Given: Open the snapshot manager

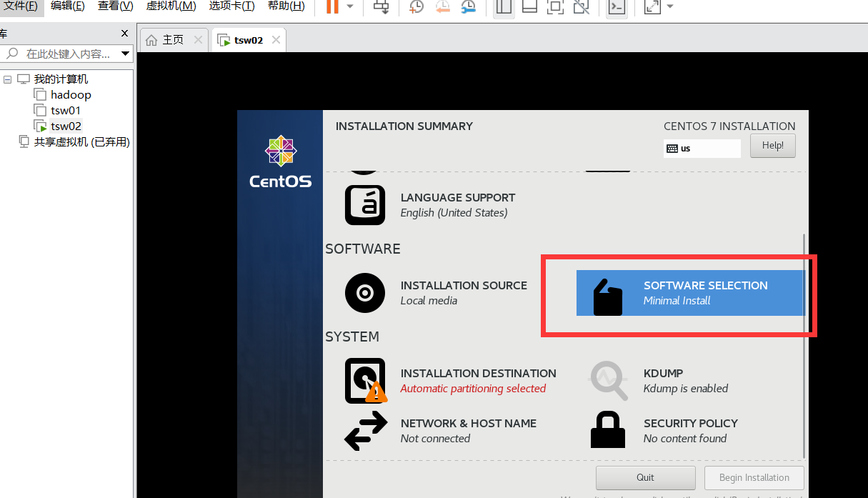Looking at the screenshot, I should (x=468, y=6).
